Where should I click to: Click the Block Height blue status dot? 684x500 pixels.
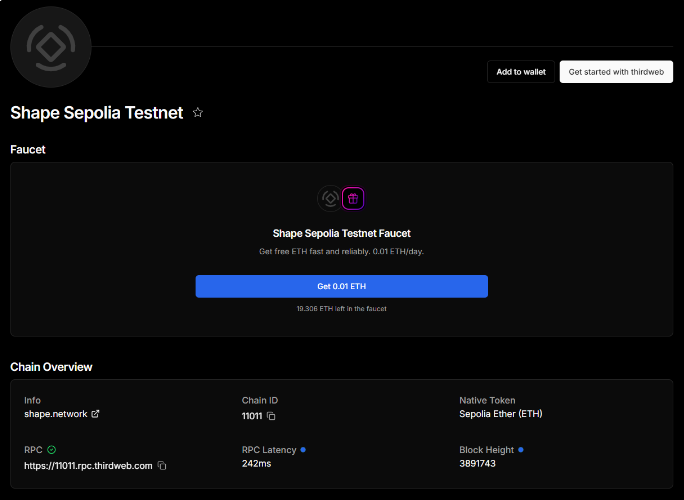pos(520,450)
